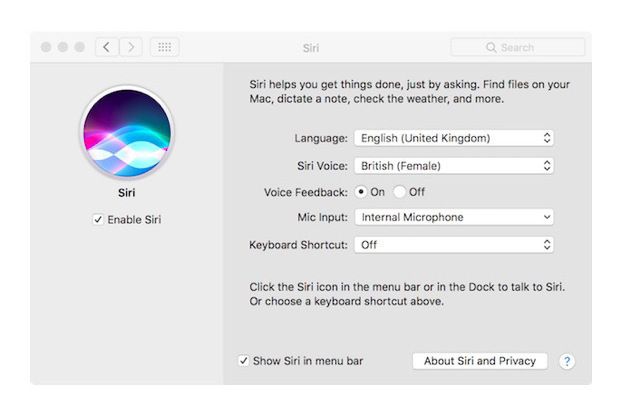Open the help question mark button
The height and width of the screenshot is (413, 620).
[x=566, y=361]
